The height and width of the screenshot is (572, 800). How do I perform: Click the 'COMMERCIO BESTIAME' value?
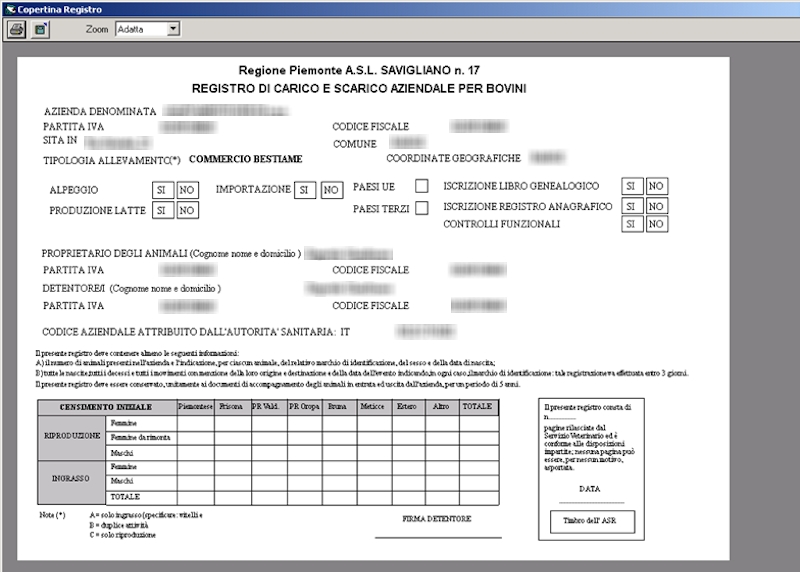[x=246, y=159]
